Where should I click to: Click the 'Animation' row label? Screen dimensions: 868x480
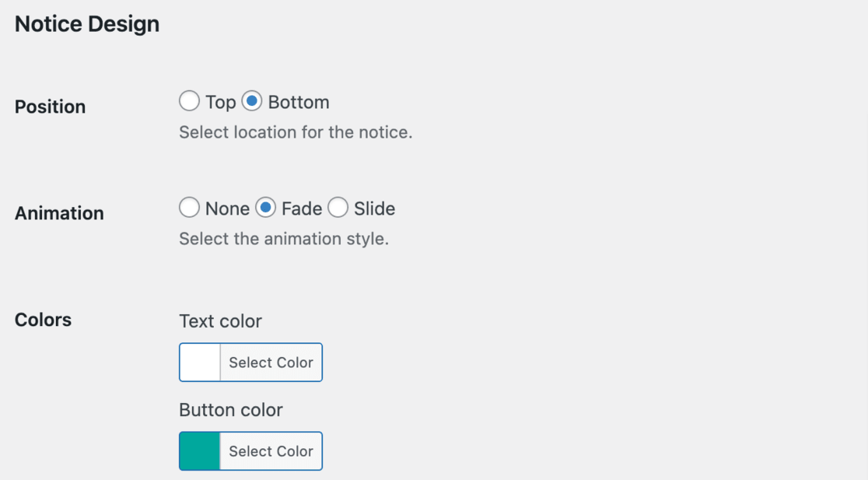point(59,213)
